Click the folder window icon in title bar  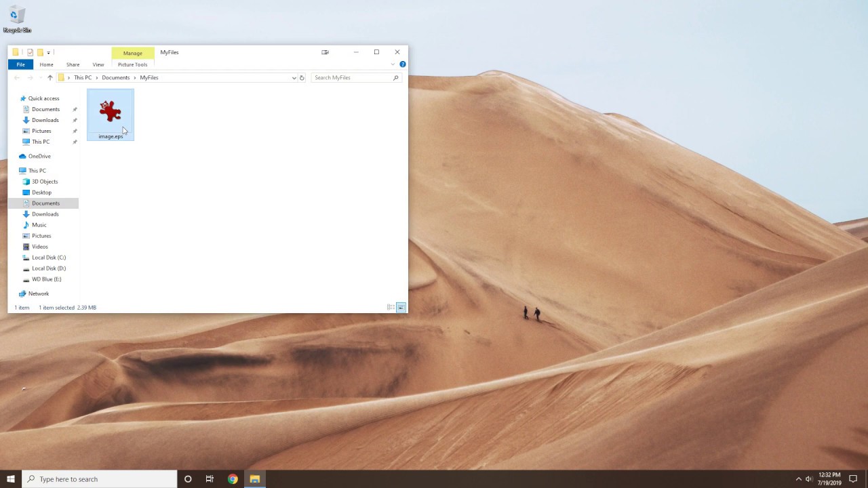[x=16, y=52]
